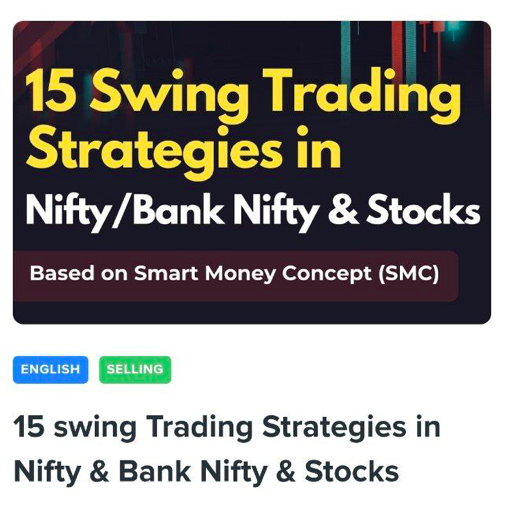Viewport: 507px width, 507px height.
Task: Click the white 'Nifty/Bank Nifty & Stocks' text
Action: 253,212
